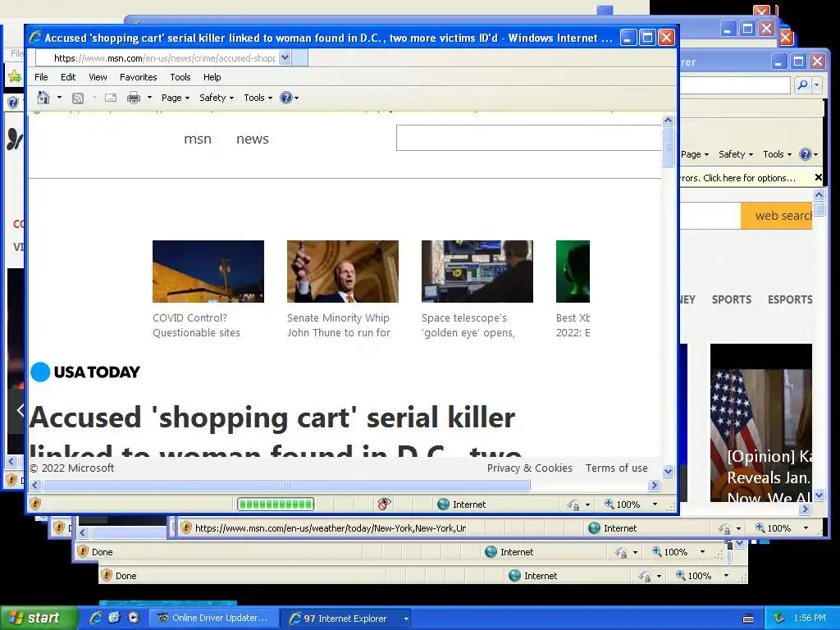Click the magnifier zoom icon showing 100% in the front status bar
The image size is (840, 630).
(x=609, y=504)
